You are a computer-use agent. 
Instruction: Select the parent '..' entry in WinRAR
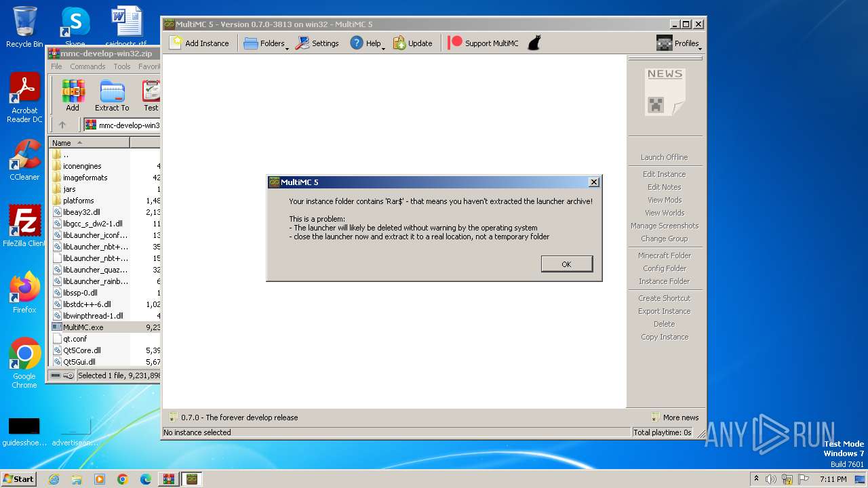click(x=65, y=155)
